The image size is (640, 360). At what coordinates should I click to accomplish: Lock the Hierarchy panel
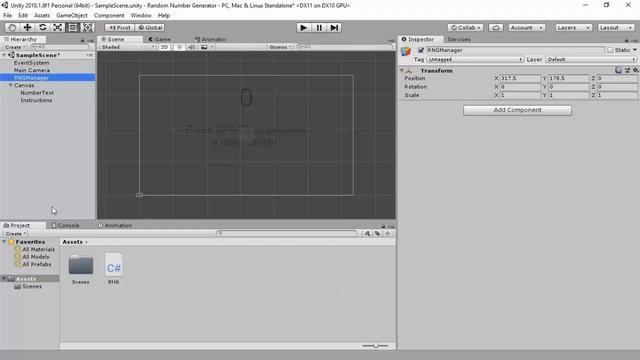82,40
